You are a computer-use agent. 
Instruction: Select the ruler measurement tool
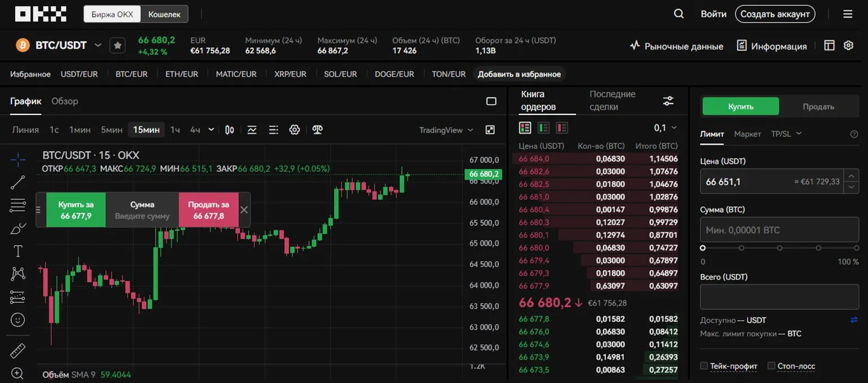pyautogui.click(x=18, y=350)
